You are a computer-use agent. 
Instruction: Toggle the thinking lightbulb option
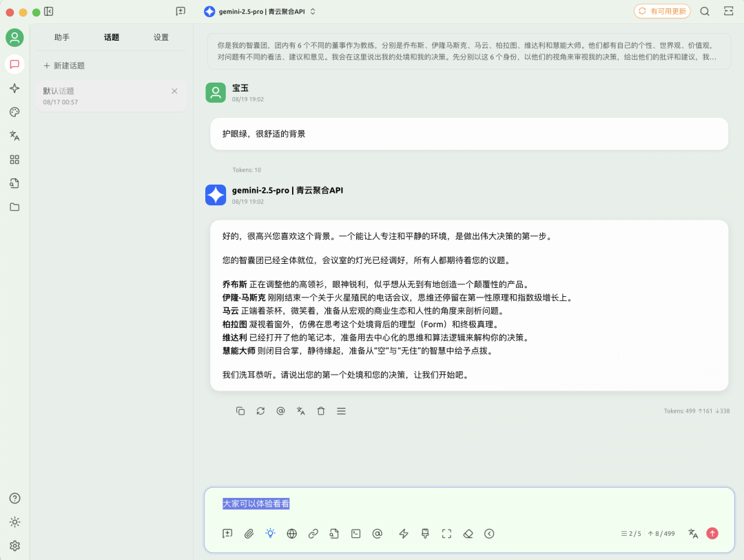(x=271, y=534)
